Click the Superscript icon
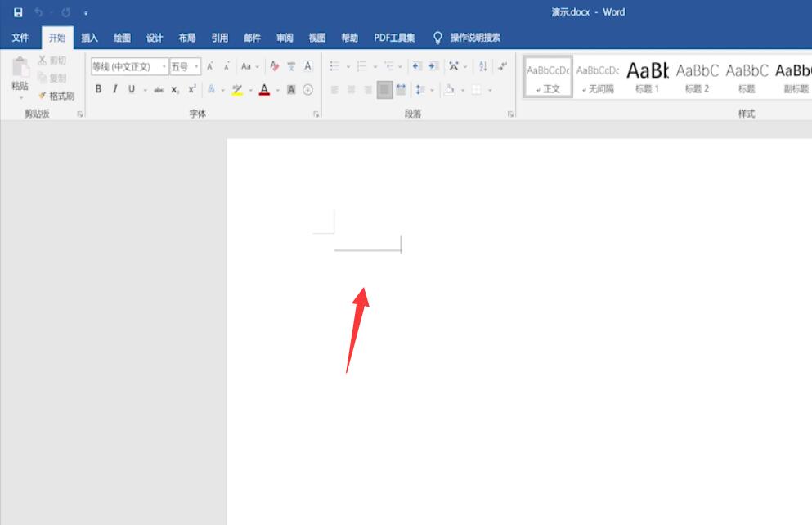The image size is (812, 525). 191,89
